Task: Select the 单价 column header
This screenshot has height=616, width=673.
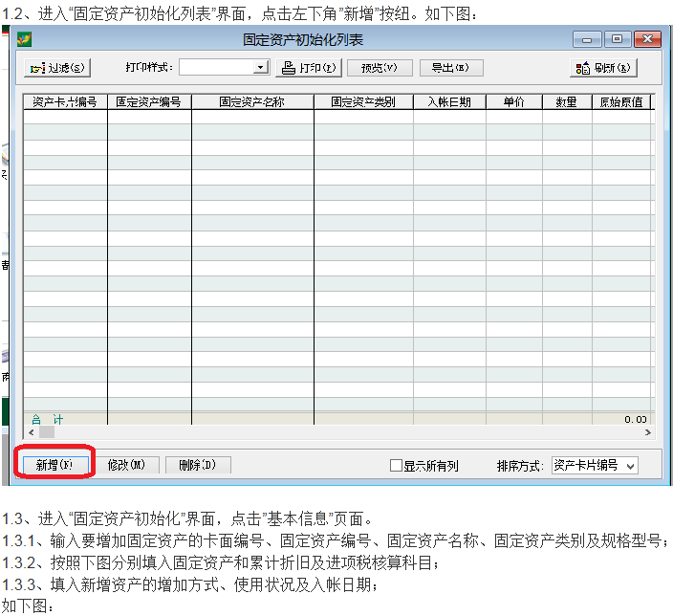Action: pyautogui.click(x=514, y=102)
